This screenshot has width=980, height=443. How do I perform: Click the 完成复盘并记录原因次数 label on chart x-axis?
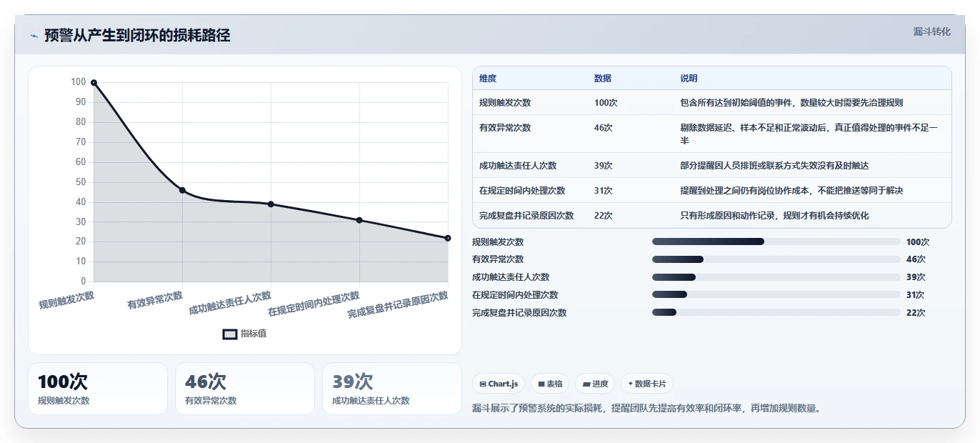(398, 305)
